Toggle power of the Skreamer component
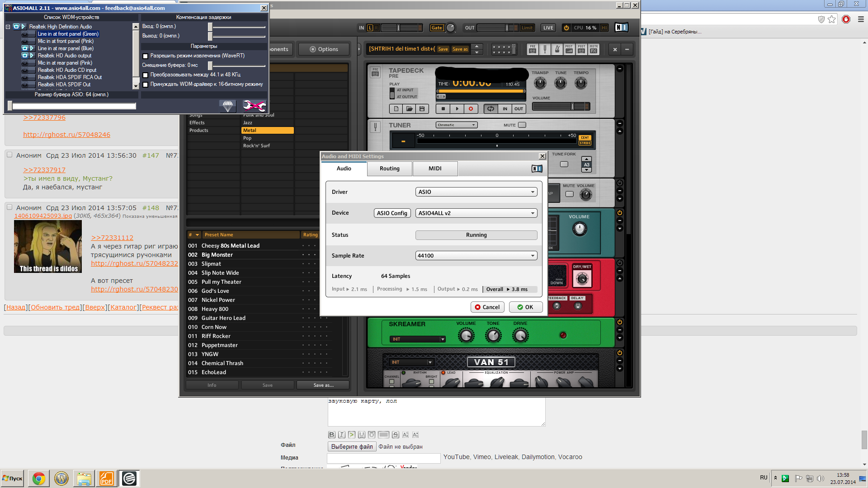The width and height of the screenshot is (868, 488). coord(620,322)
